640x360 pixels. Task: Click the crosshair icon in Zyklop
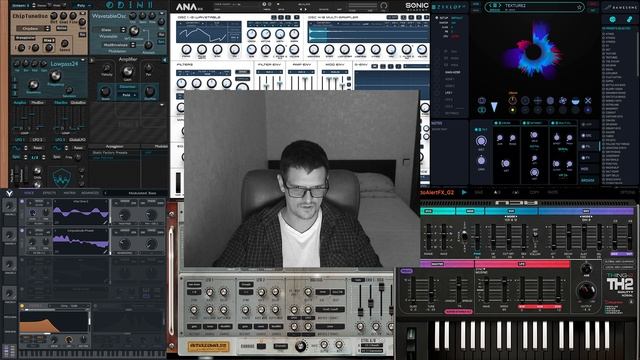tap(538, 100)
